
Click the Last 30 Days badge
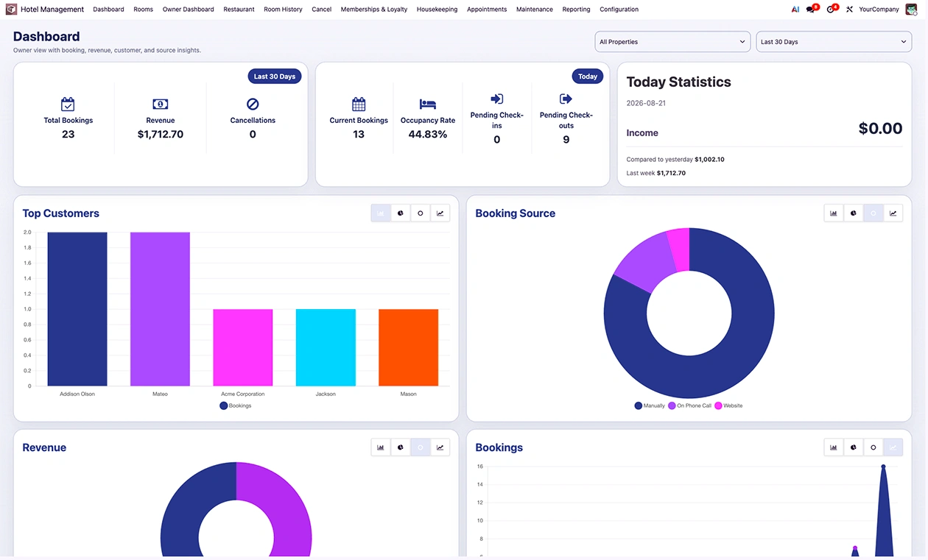(x=275, y=77)
